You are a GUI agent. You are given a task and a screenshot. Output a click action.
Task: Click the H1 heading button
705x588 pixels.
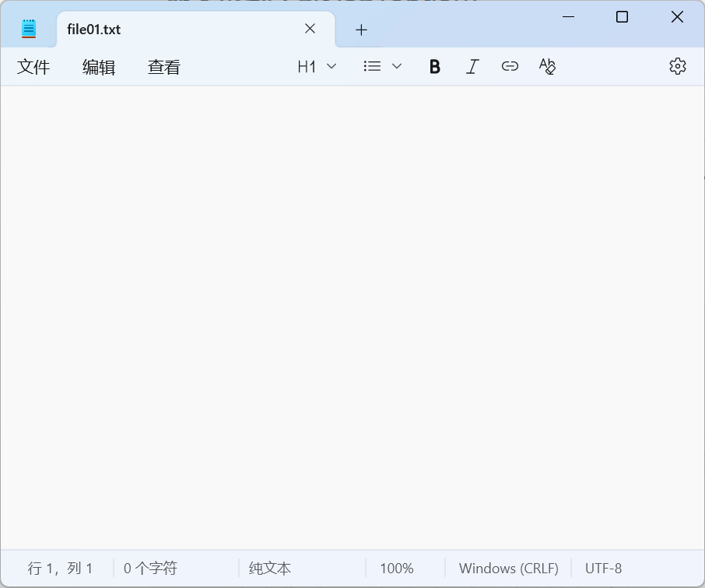[307, 67]
